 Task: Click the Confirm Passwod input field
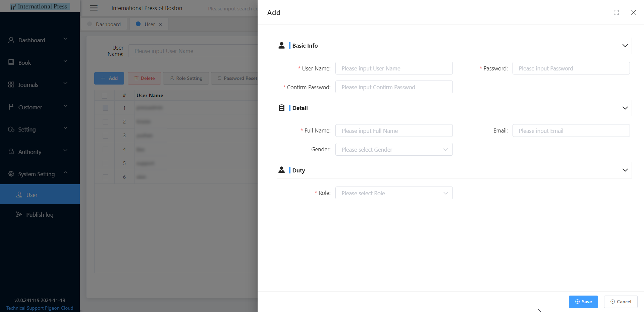(394, 87)
